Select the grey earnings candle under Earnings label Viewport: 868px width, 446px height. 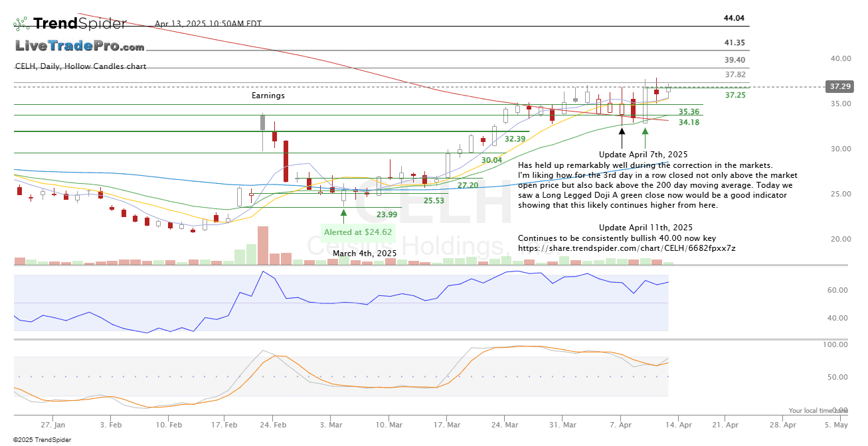click(x=262, y=122)
